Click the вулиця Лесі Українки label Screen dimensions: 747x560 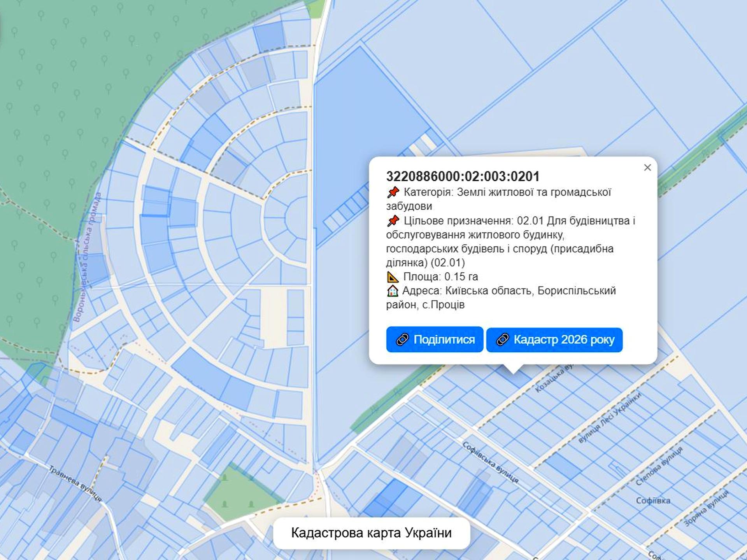[x=609, y=418]
